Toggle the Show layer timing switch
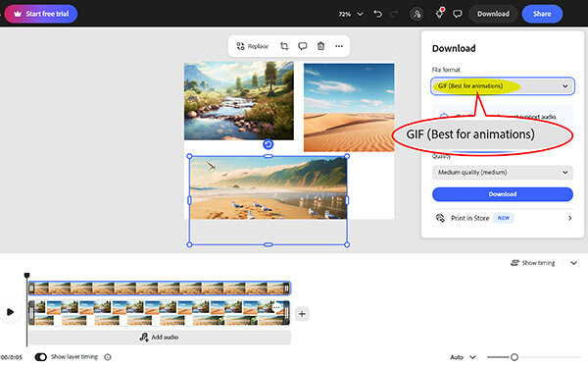This screenshot has height=368, width=588. coord(40,357)
